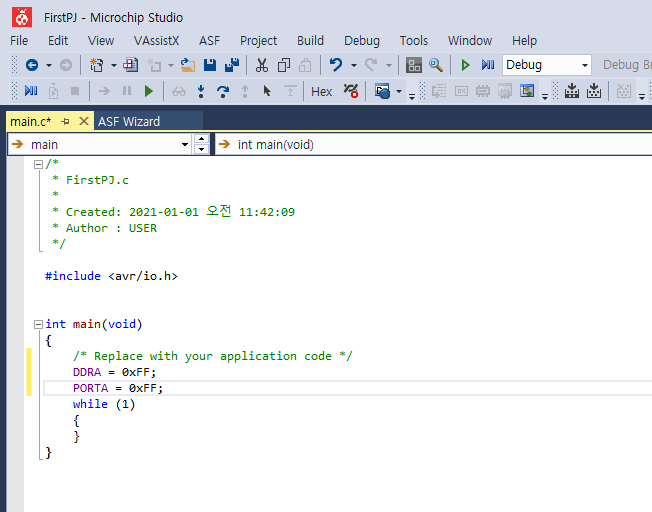
Task: Open the main scope dropdown
Action: click(185, 145)
